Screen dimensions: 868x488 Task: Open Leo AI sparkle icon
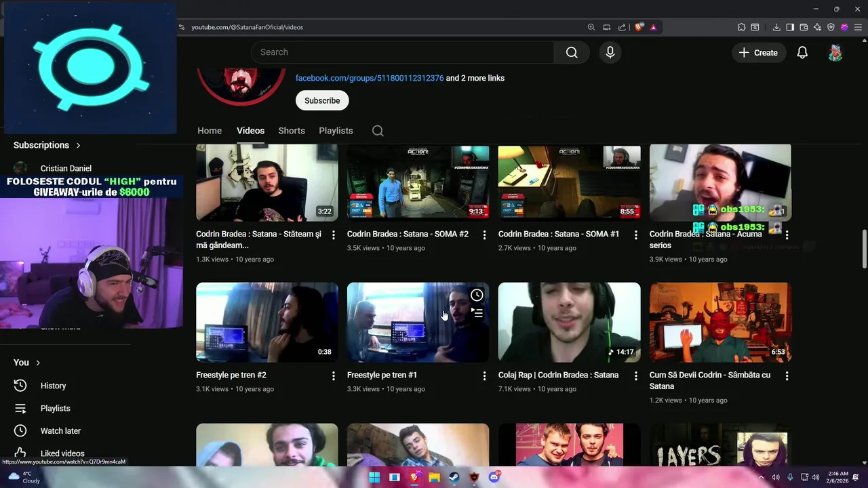817,27
